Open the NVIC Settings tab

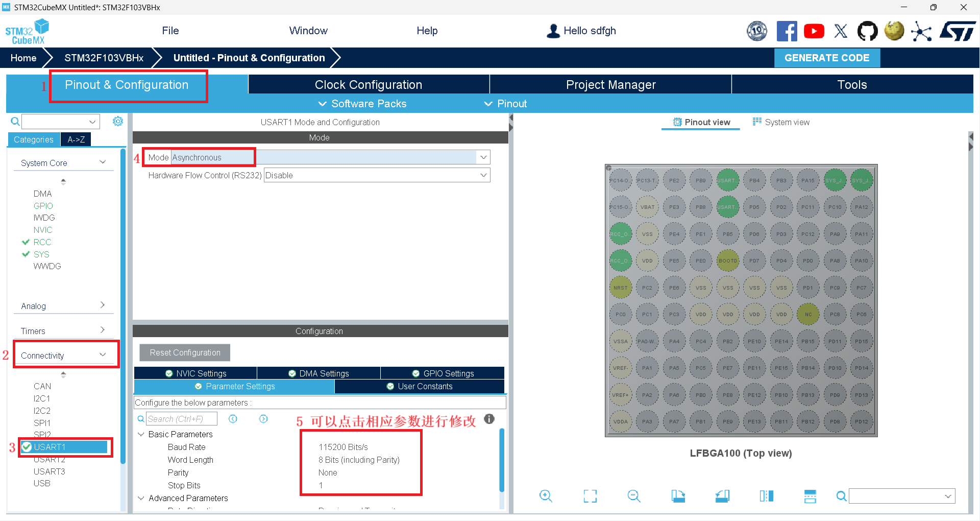point(195,373)
